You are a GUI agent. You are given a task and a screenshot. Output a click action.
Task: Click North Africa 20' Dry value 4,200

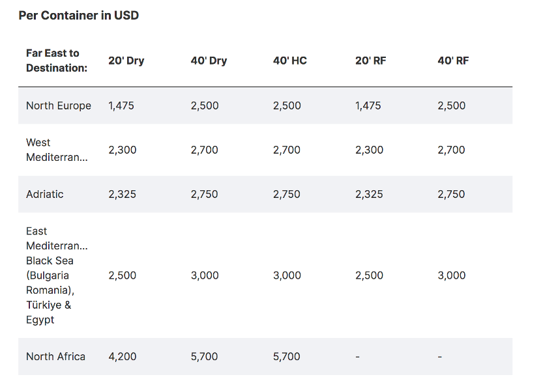click(123, 356)
